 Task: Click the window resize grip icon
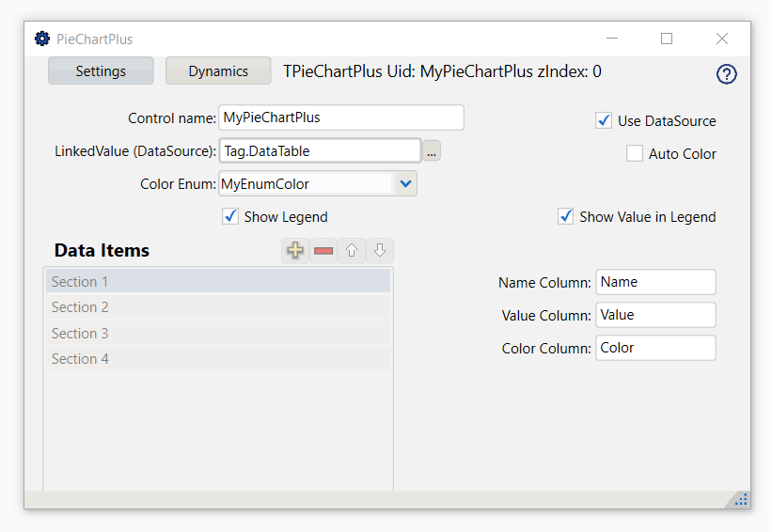(x=740, y=499)
